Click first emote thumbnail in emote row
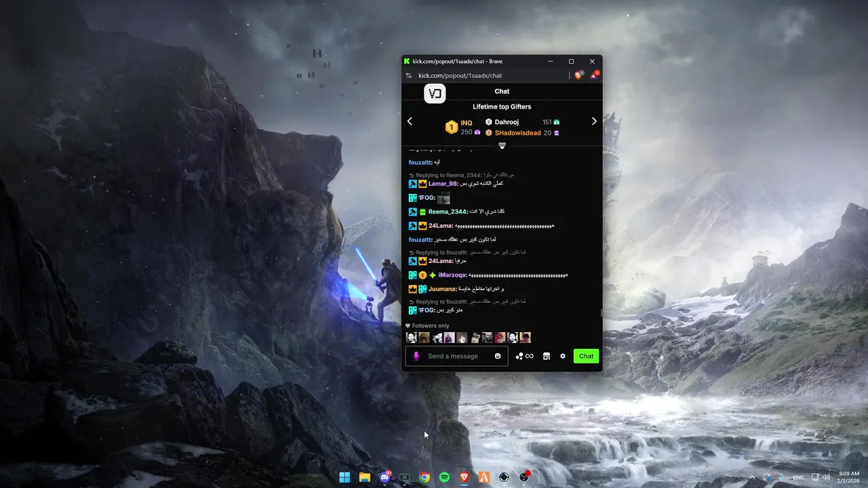This screenshot has height=488, width=868. click(x=411, y=338)
